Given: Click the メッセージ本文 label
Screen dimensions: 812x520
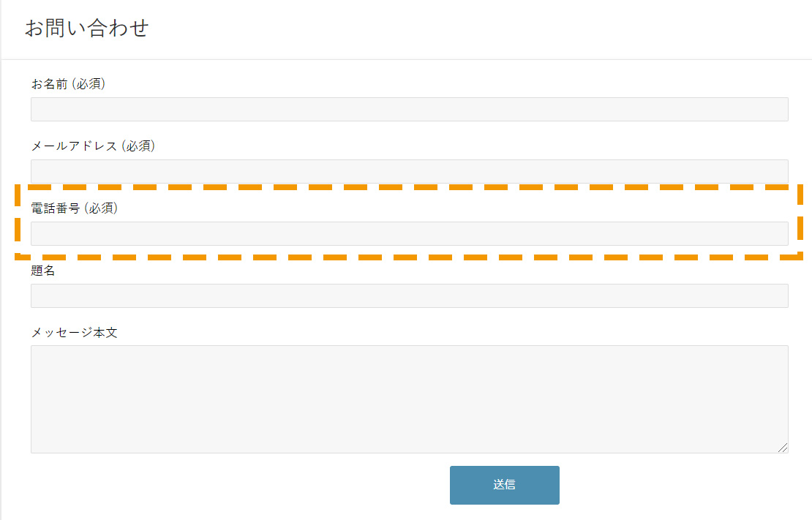Looking at the screenshot, I should coord(74,333).
